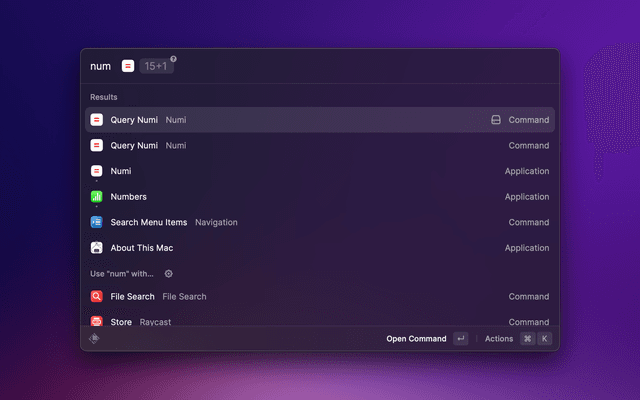The width and height of the screenshot is (640, 400).
Task: Open the Raycast Store command
Action: (319, 321)
